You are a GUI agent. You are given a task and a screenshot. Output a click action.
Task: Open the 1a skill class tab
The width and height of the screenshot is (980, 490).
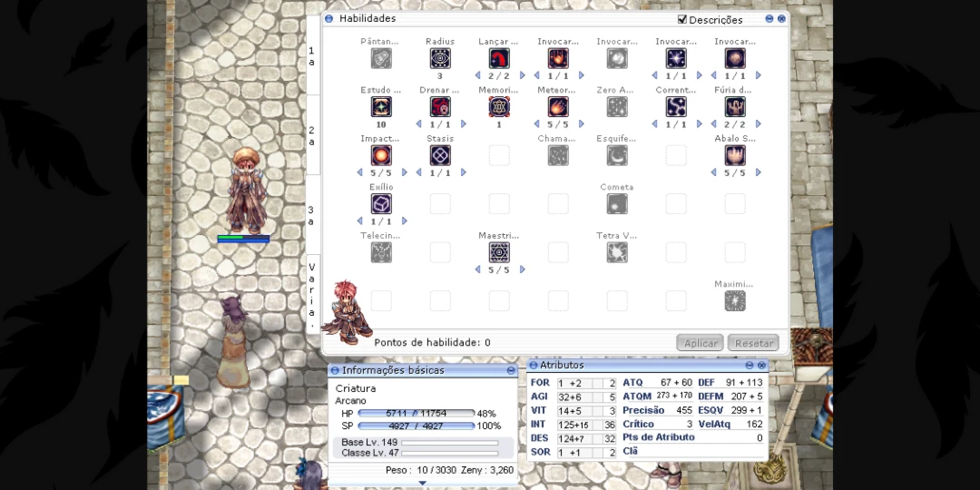coord(312,56)
